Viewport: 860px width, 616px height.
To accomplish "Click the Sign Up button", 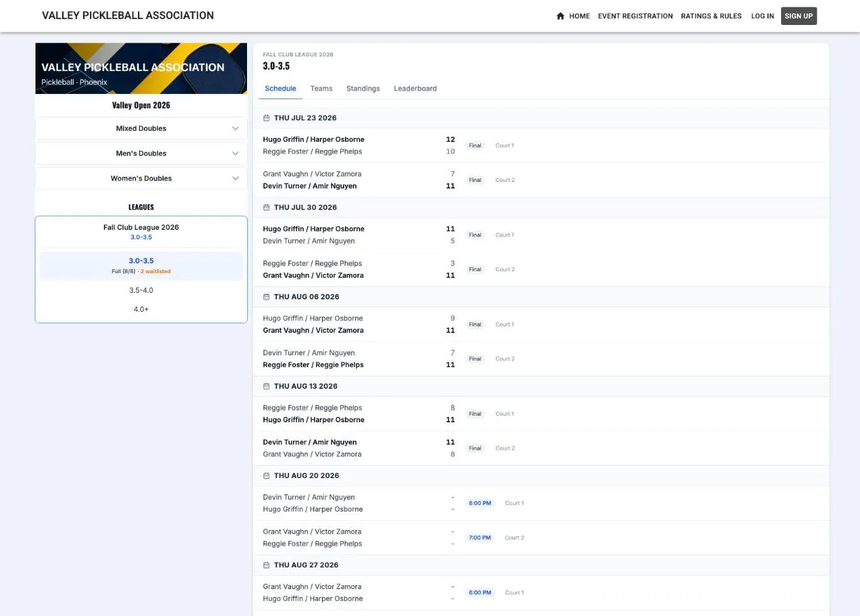I will coord(799,16).
